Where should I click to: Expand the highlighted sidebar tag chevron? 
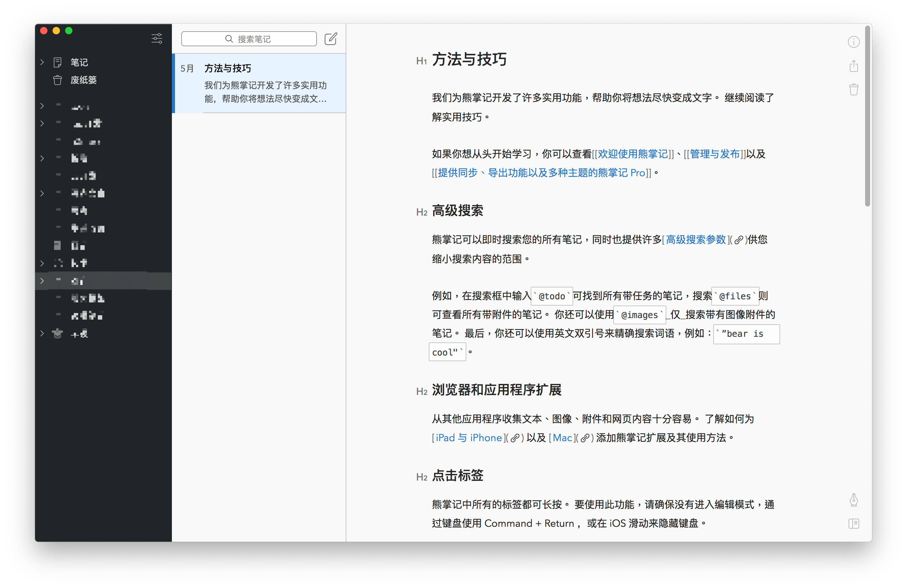(42, 281)
